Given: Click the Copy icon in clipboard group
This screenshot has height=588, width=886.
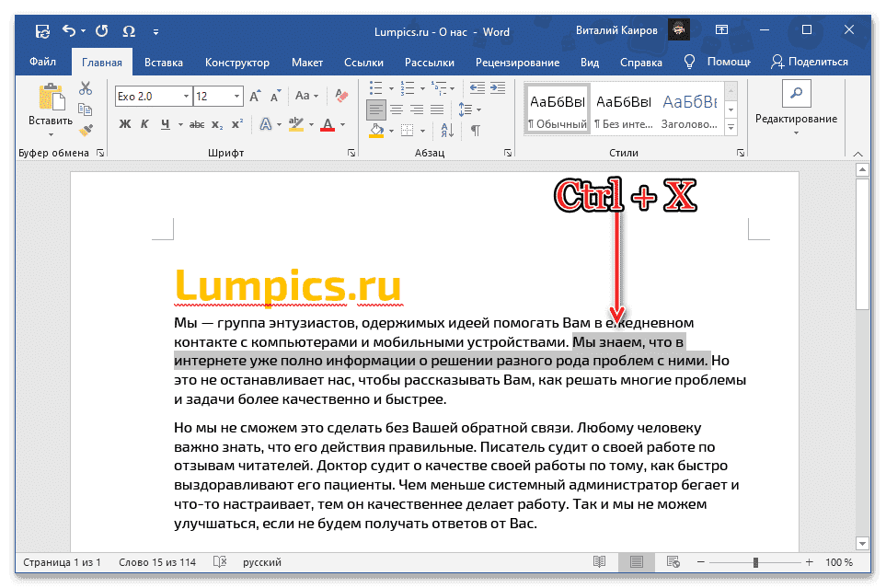Looking at the screenshot, I should [84, 109].
